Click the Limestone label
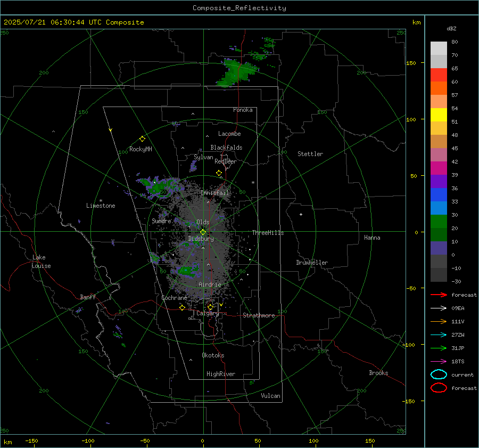The height and width of the screenshot is (448, 479). point(101,206)
